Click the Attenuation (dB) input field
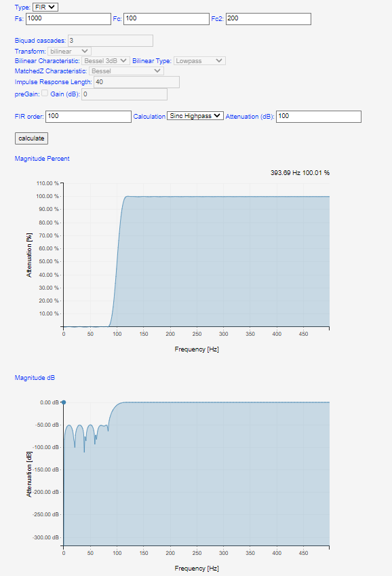 click(319, 117)
